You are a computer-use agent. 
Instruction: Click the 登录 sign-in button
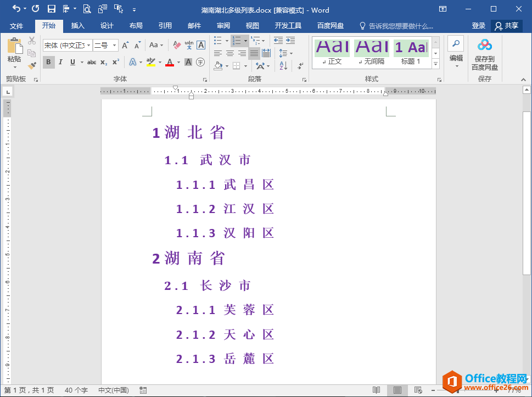[x=478, y=26]
